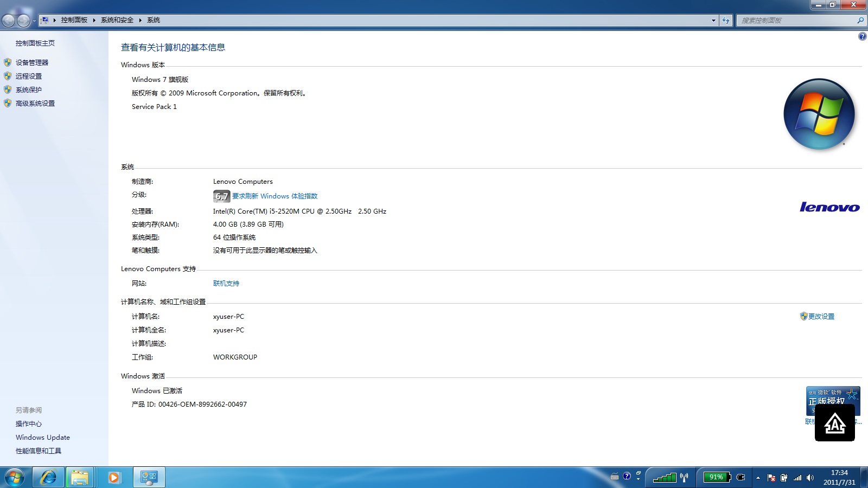
Task: Open the address bar history dropdown
Action: 713,21
